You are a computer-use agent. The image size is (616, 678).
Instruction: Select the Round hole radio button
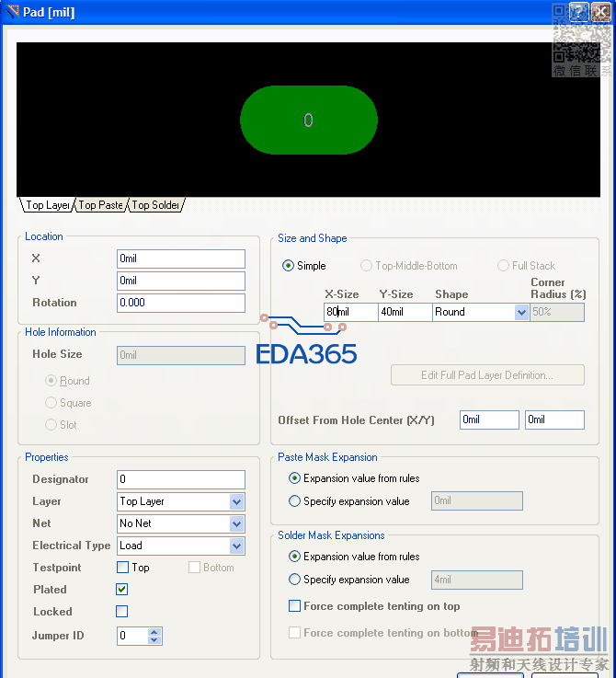tap(51, 381)
